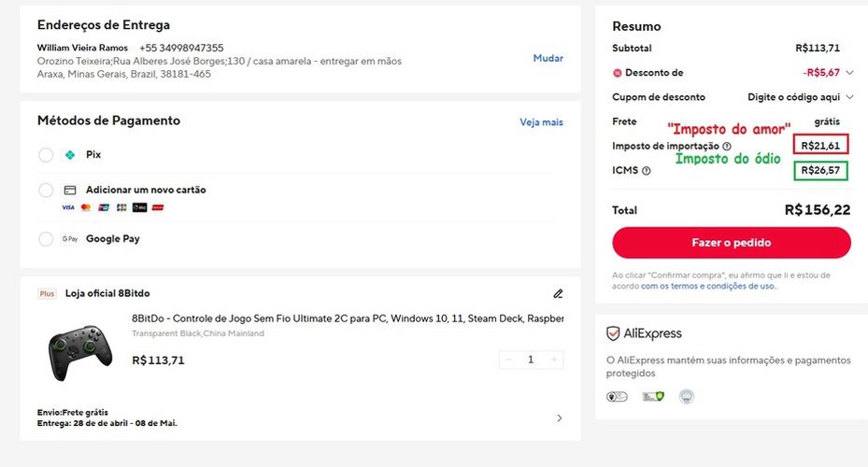Click the credit card icon beside Adicionar

coord(70,191)
